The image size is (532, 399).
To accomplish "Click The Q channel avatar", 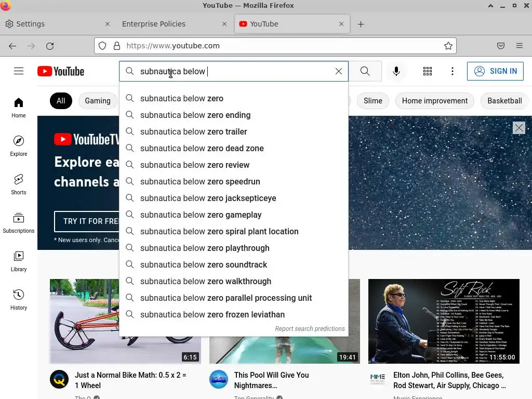I will click(59, 379).
